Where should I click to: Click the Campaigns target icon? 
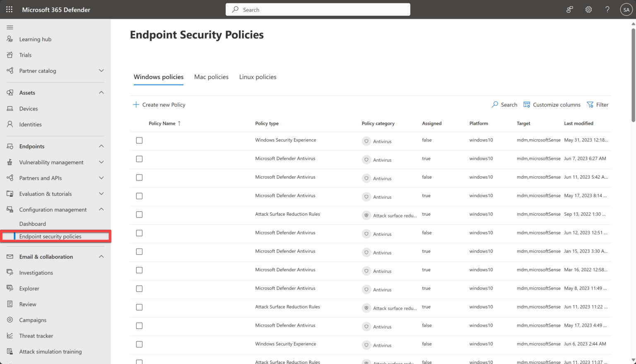coord(10,320)
